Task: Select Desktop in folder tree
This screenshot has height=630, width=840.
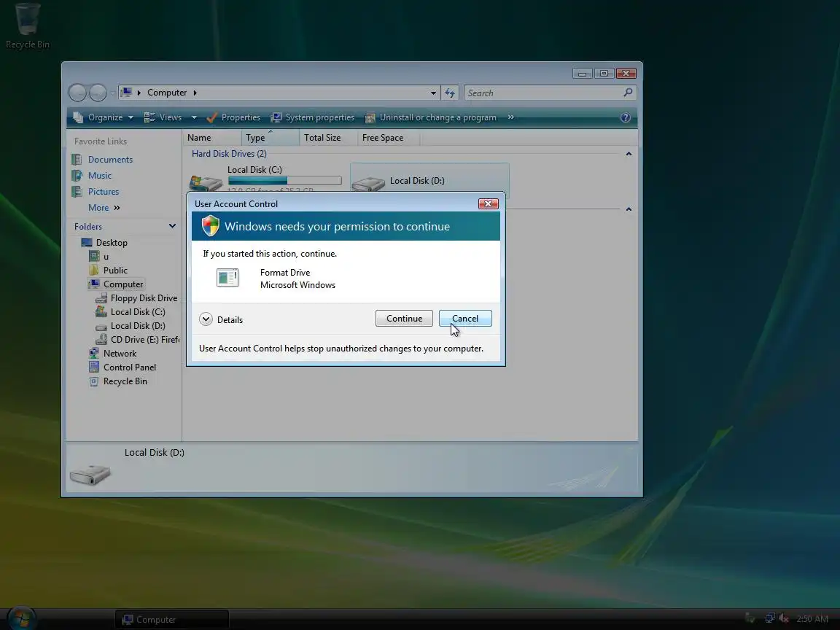Action: 112,243
